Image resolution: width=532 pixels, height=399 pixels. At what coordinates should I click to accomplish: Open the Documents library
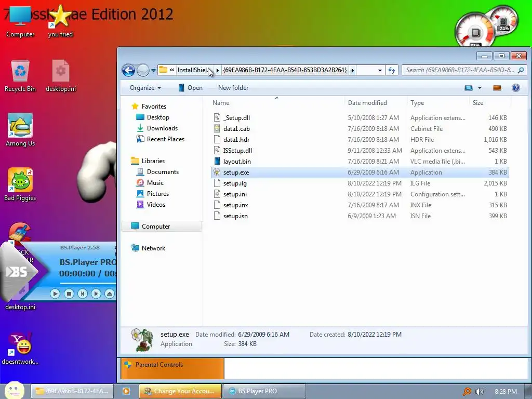(163, 171)
